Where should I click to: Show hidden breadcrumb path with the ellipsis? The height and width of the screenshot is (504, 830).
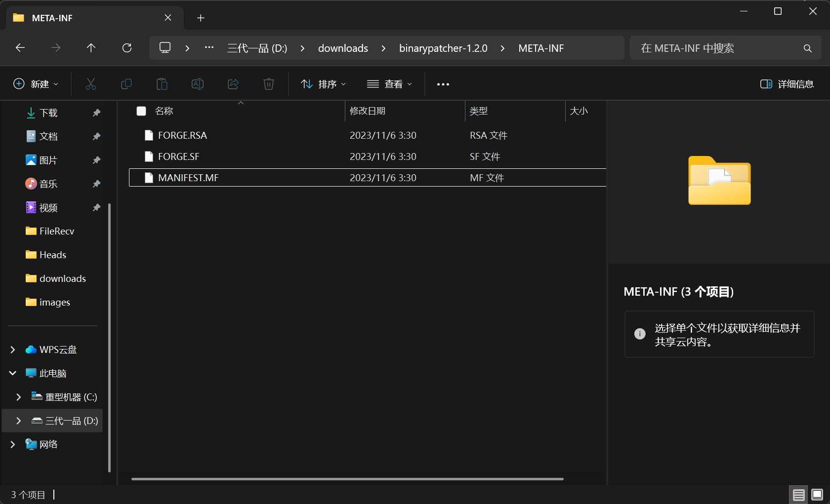209,48
